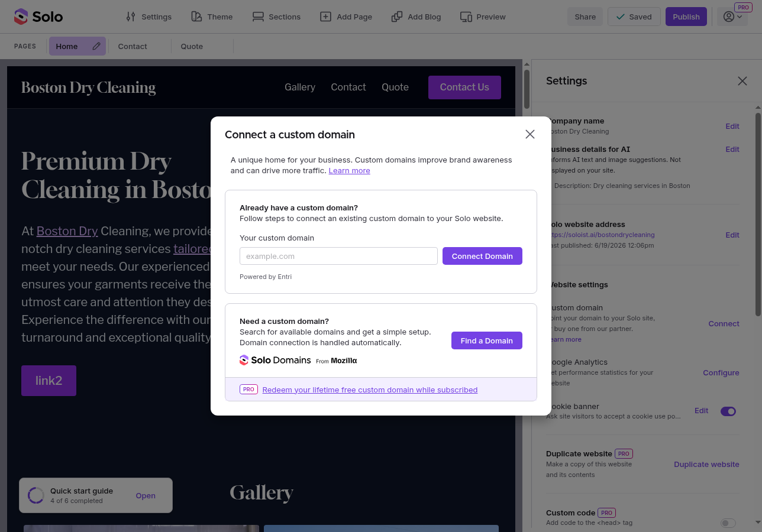Open site Preview
The height and width of the screenshot is (532, 762).
pos(483,17)
